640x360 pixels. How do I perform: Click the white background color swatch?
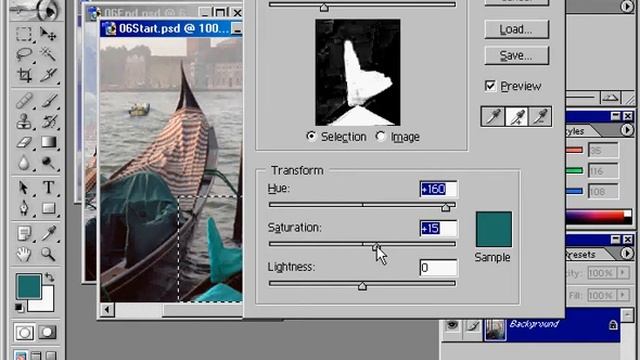(48, 304)
